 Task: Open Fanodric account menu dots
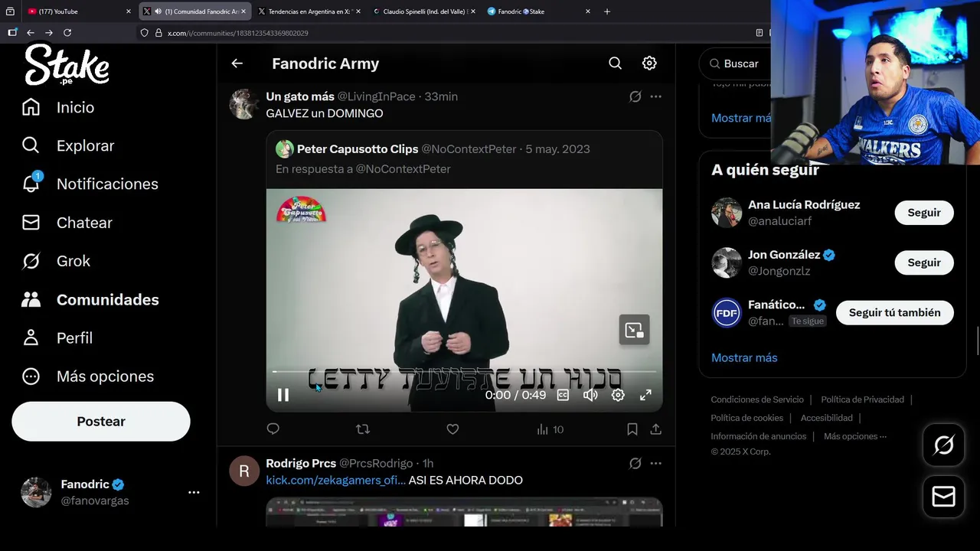tap(194, 493)
